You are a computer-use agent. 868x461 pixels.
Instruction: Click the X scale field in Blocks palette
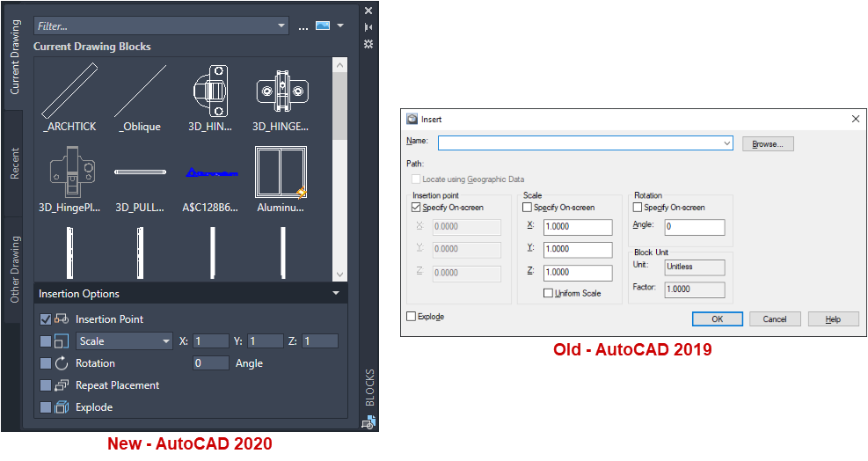pos(211,341)
